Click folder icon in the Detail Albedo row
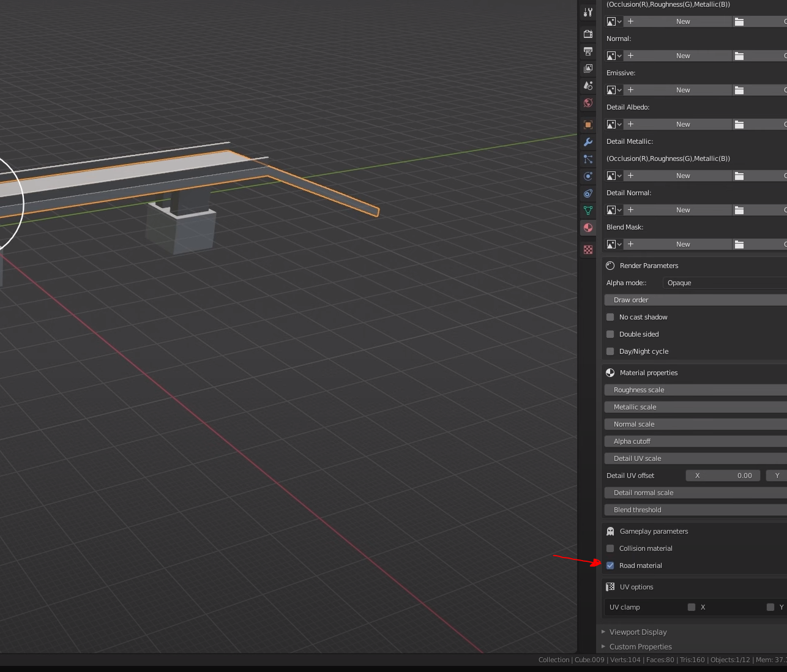Image resolution: width=787 pixels, height=672 pixels. (739, 124)
